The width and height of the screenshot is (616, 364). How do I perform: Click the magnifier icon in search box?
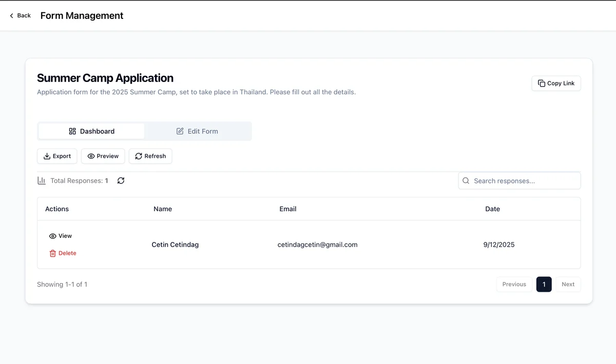pos(466,180)
